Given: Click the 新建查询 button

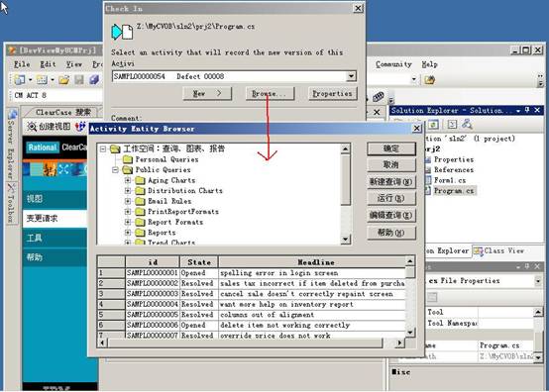Looking at the screenshot, I should point(391,182).
